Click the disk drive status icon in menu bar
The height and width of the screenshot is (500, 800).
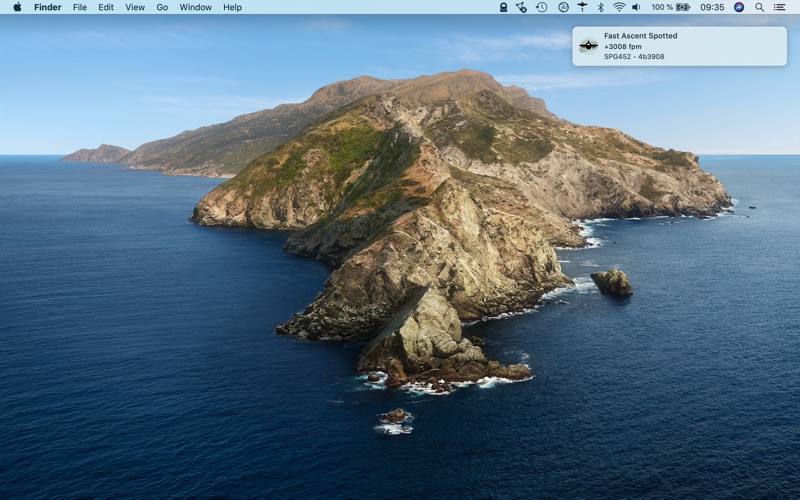[503, 7]
